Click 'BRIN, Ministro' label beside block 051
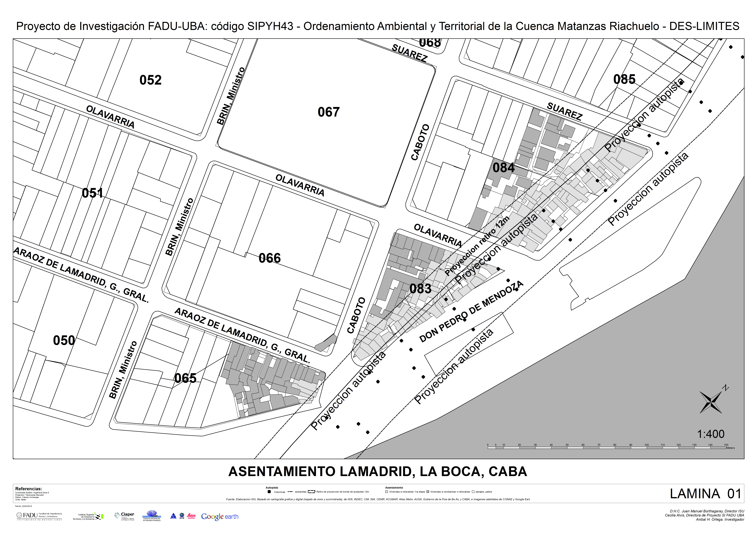 point(179,227)
